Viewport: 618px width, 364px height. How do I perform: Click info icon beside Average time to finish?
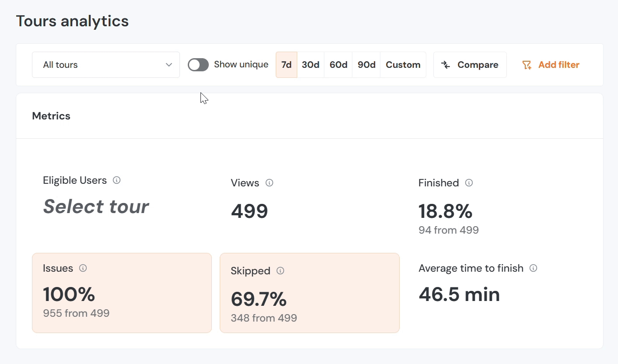(533, 268)
